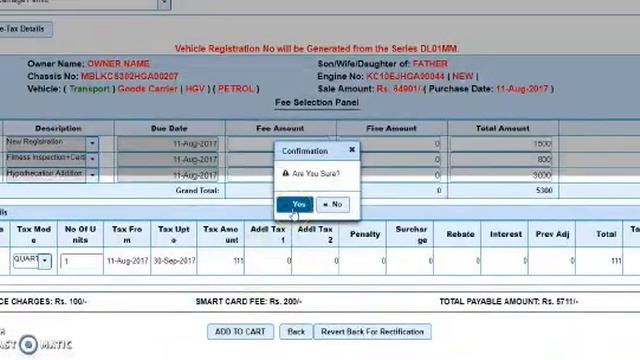Click the Tax Upto date 30-Sep-2017 cell
This screenshot has height=360, width=640.
tap(174, 260)
